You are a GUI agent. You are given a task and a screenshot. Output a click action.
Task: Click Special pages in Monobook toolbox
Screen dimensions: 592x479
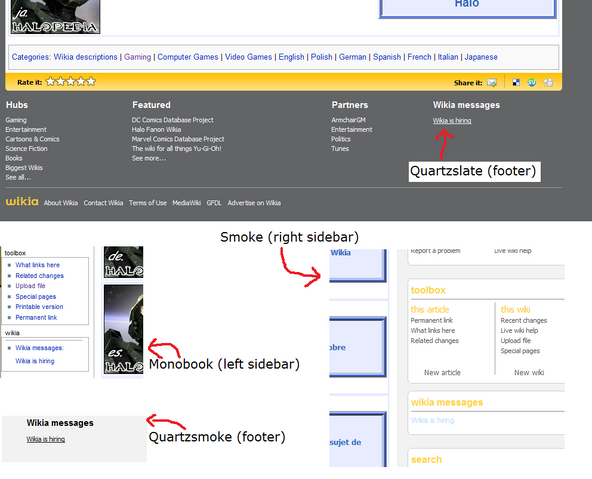tap(35, 297)
